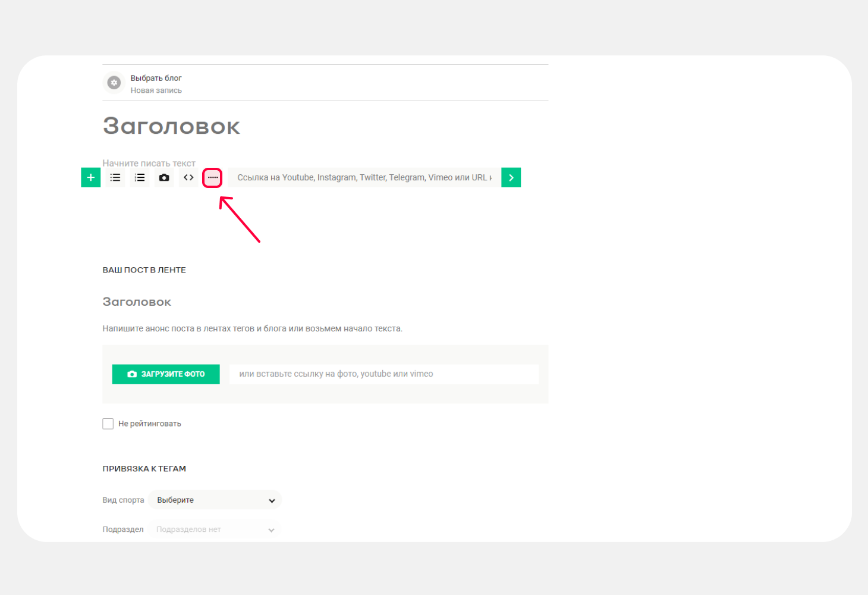Click the ЗАГРУЗИТЕ ФОТО button
The width and height of the screenshot is (868, 595).
pyautogui.click(x=166, y=374)
